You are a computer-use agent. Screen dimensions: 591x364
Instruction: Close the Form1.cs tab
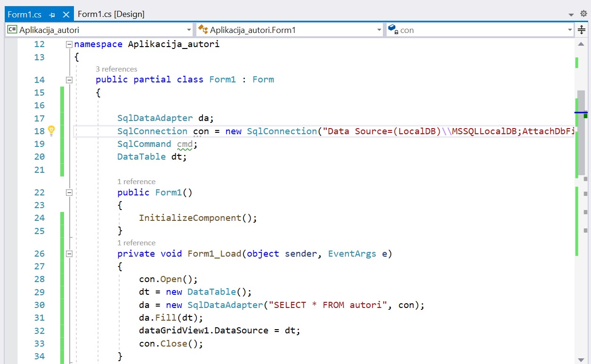66,15
